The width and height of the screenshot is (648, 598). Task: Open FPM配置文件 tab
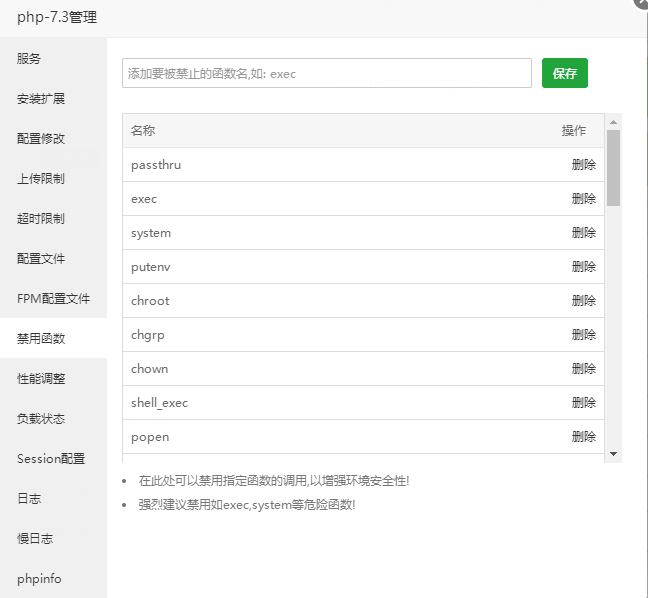[x=53, y=299]
